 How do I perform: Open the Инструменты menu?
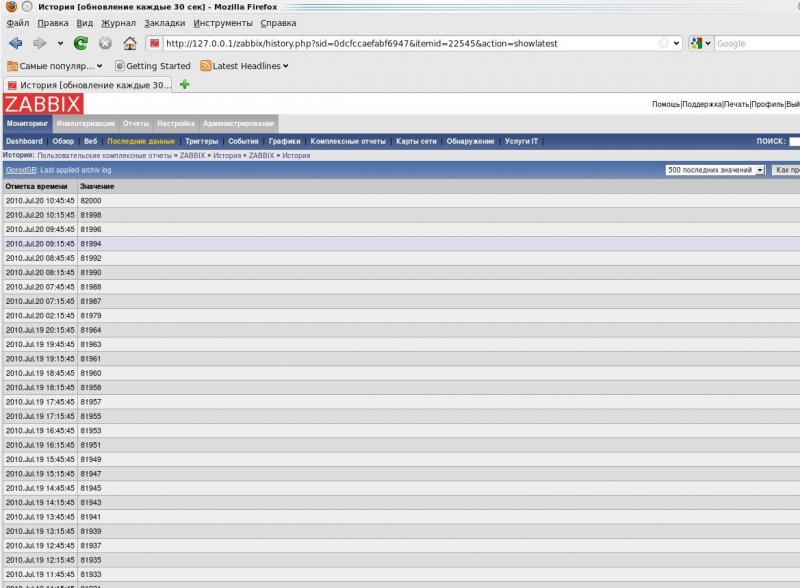coord(222,23)
